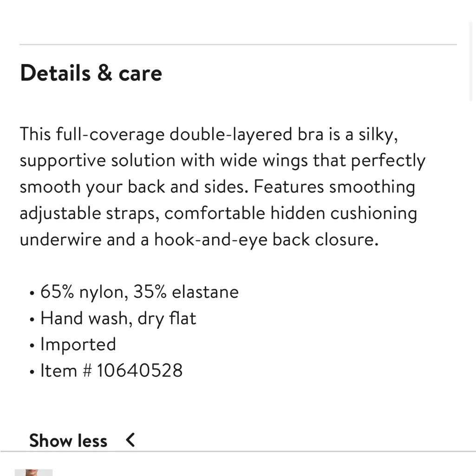Click the Details & care heading
Screen dimensions: 476x476
click(x=91, y=73)
